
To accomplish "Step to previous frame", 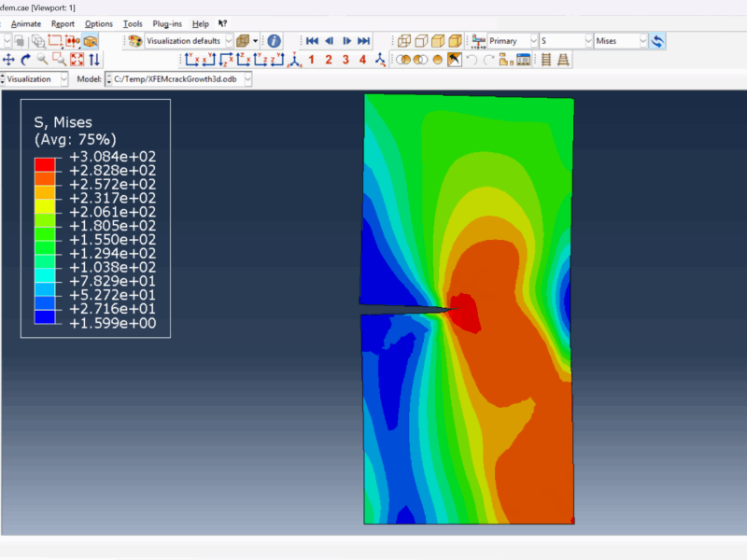I will point(330,41).
